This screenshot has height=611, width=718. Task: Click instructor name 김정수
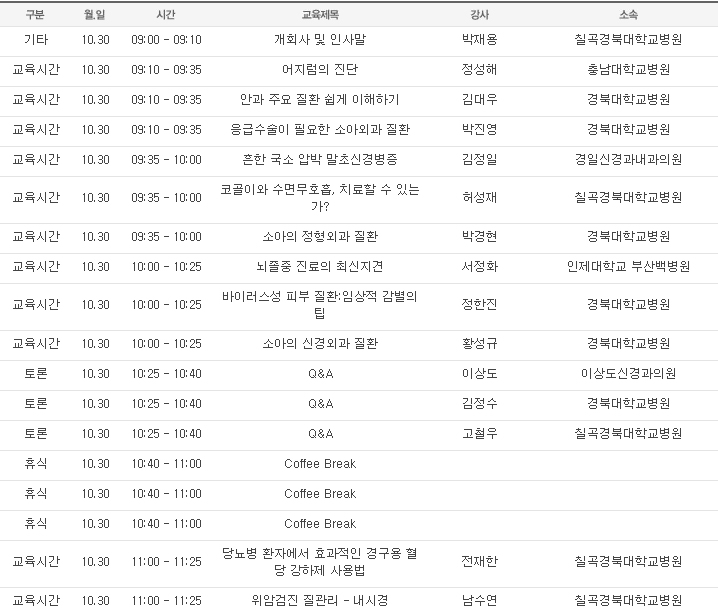pyautogui.click(x=479, y=404)
